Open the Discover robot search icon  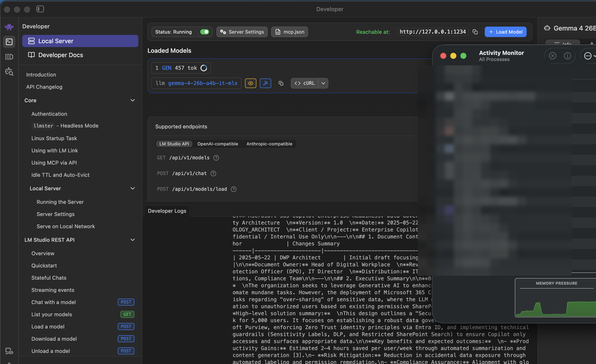coord(9,72)
